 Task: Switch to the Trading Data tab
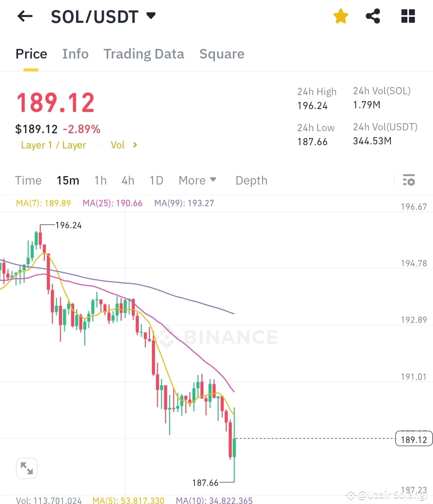(144, 54)
